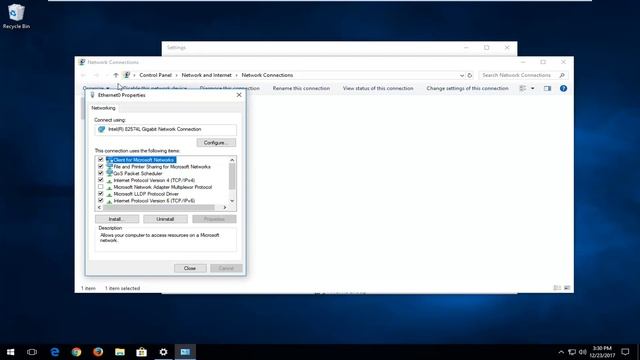Open the address bar history dropdown
Image resolution: width=640 pixels, height=360 pixels.
coord(462,75)
